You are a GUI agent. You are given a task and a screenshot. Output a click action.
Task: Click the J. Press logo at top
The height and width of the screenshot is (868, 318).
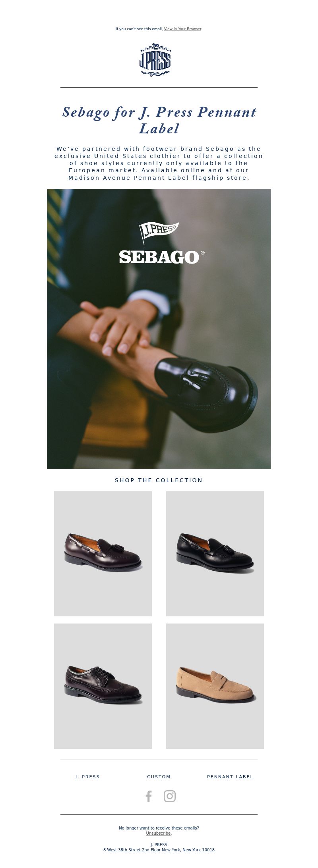155,59
